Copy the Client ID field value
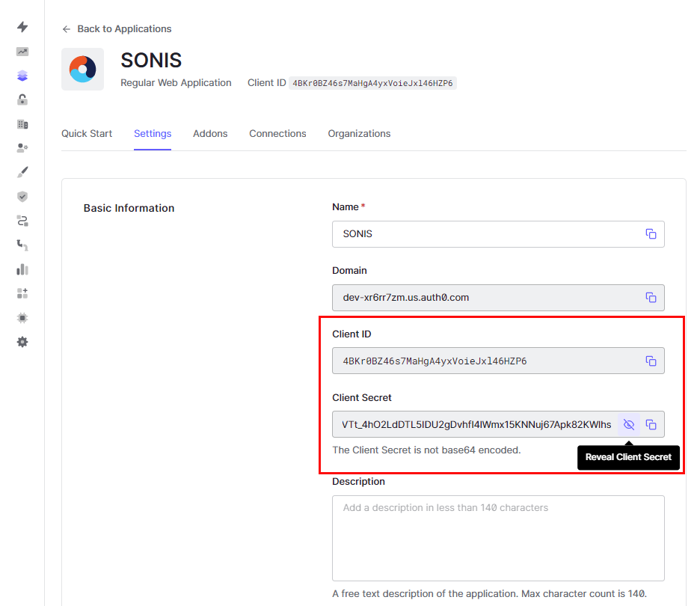Image resolution: width=700 pixels, height=606 pixels. (651, 361)
